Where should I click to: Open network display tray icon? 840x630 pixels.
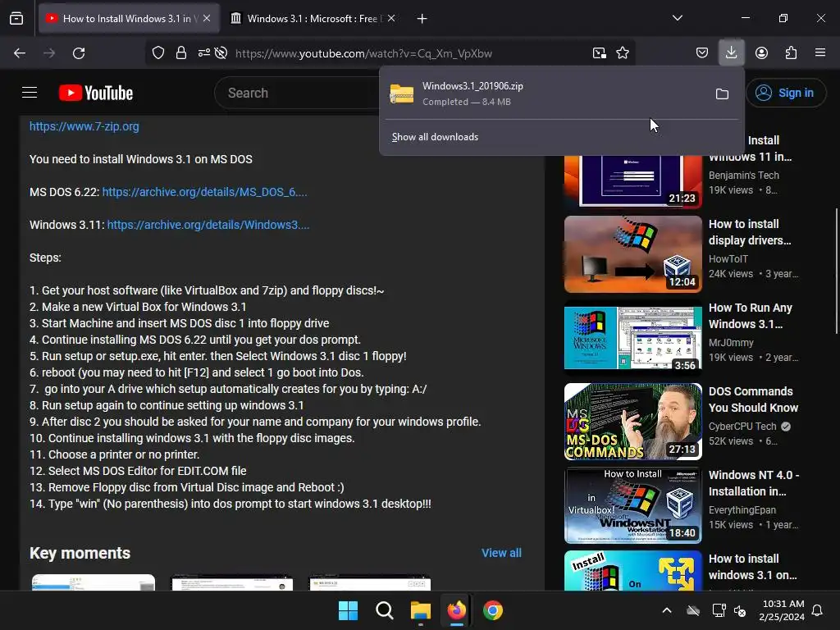[x=719, y=610]
